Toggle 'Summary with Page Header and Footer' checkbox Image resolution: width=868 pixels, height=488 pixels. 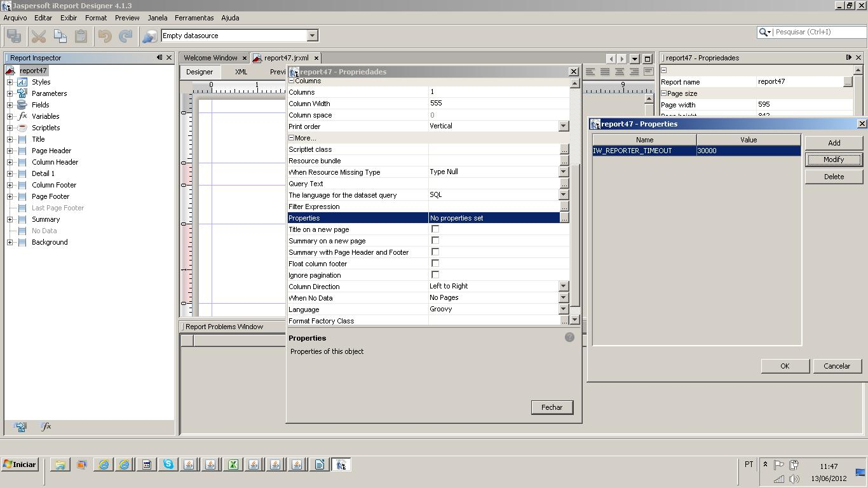point(435,252)
